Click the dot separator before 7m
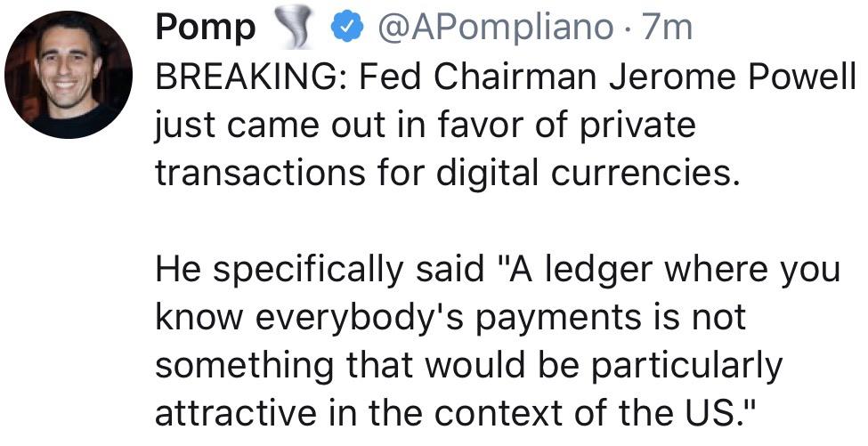The width and height of the screenshot is (868, 446). click(626, 28)
